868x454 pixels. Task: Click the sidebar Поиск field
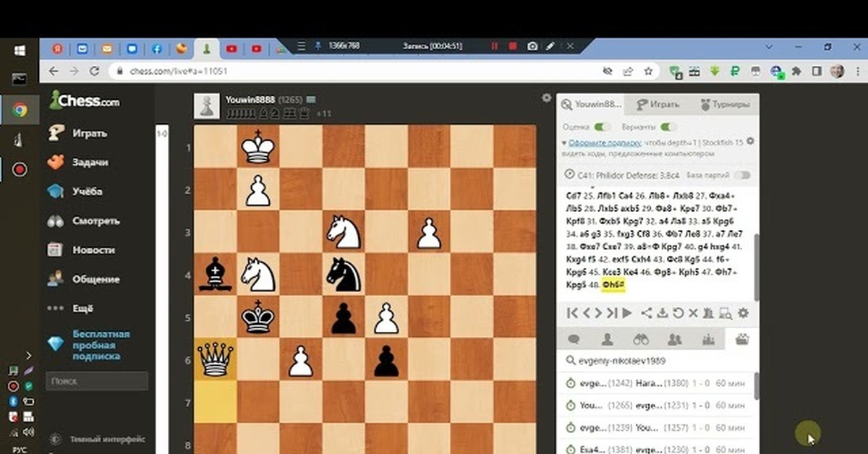[x=97, y=381]
